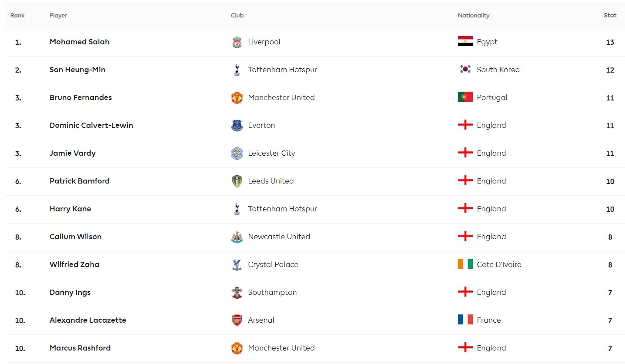Open Son Heung-Min player page
Image resolution: width=625 pixels, height=364 pixels.
[x=77, y=70]
